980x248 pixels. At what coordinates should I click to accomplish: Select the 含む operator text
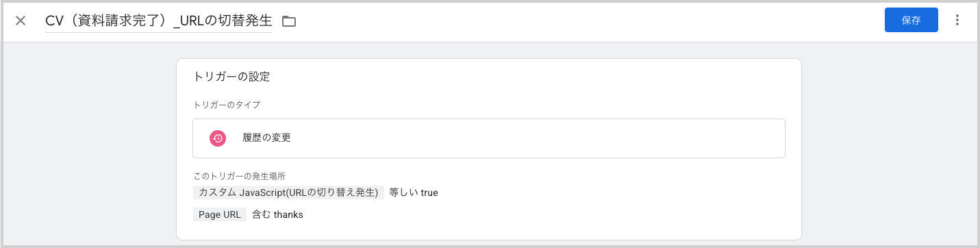pyautogui.click(x=261, y=214)
